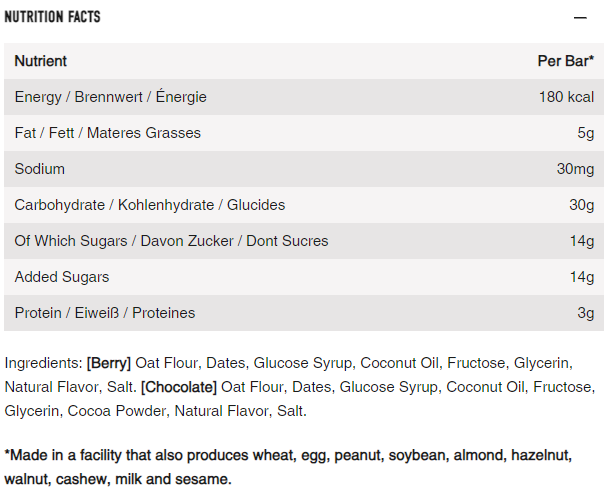606x489 pixels.
Task: Click the Carbohydrate / Kohlenhydrate / Glucides label
Action: [x=149, y=205]
